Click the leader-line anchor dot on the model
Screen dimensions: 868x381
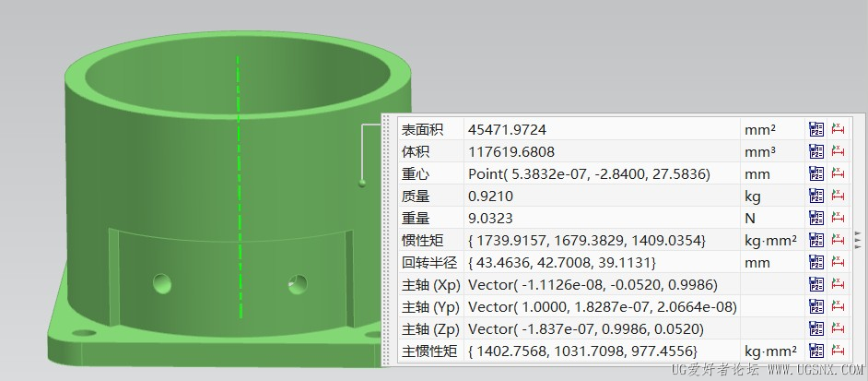[362, 183]
